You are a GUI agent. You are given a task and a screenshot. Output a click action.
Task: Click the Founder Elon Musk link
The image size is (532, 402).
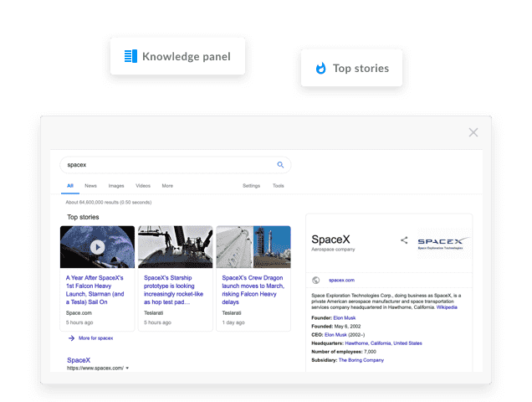point(345,317)
